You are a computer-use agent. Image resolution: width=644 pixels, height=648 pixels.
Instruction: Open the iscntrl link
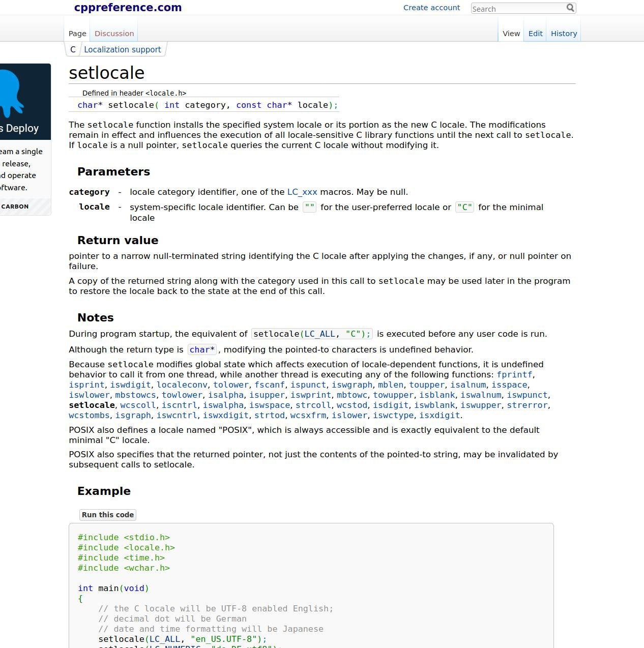180,405
